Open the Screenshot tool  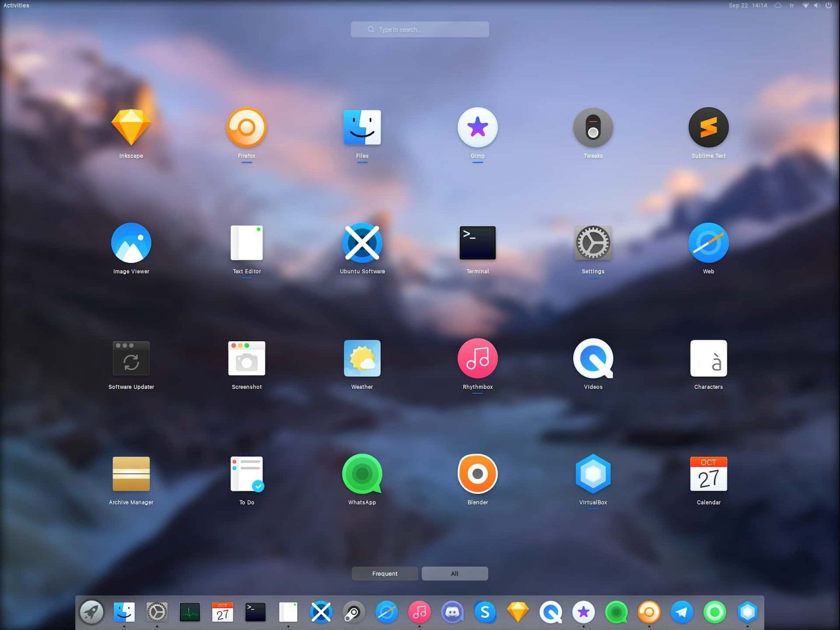click(x=247, y=359)
